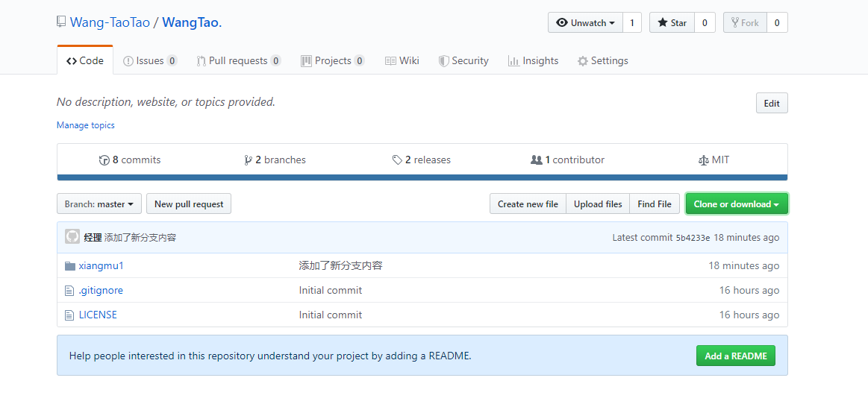Open latest commit message in header row
The image size is (868, 410).
(140, 238)
